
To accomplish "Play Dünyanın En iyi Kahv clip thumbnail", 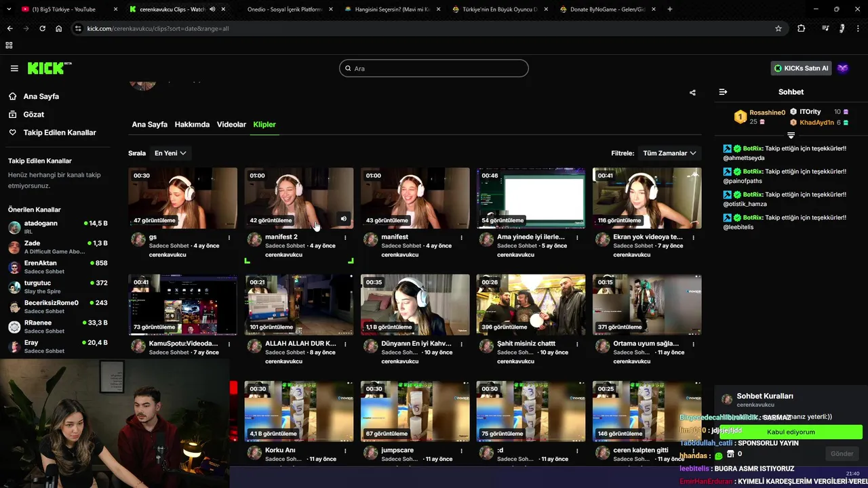I will coord(415,304).
